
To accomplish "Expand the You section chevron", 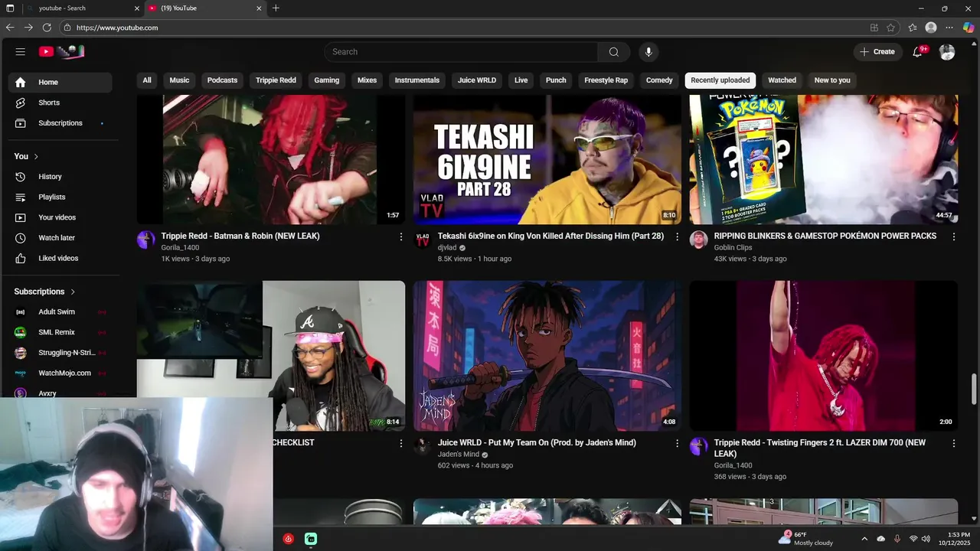I will [x=36, y=156].
